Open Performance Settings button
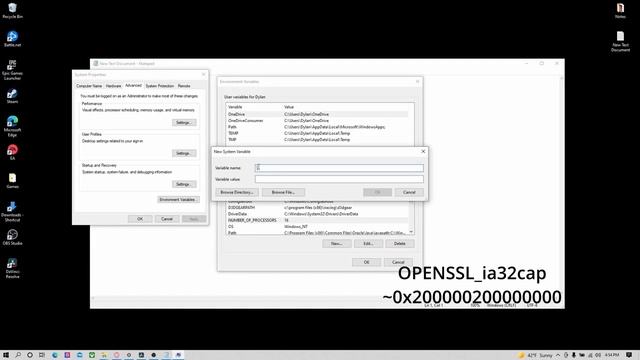 click(184, 122)
